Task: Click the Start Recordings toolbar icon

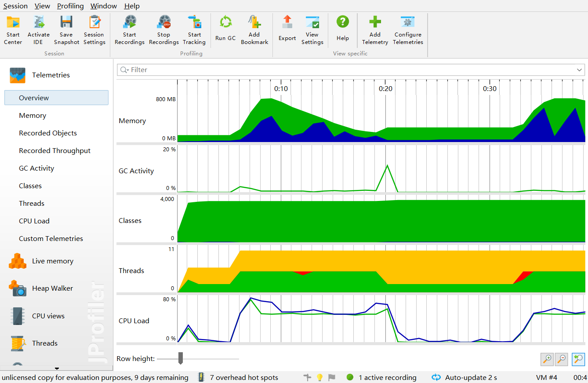Action: 129,22
